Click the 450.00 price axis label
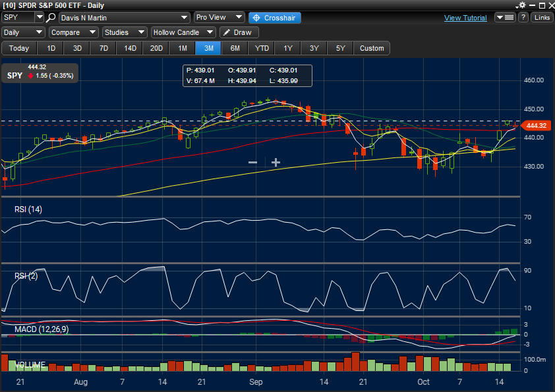The height and width of the screenshot is (392, 555). click(534, 109)
